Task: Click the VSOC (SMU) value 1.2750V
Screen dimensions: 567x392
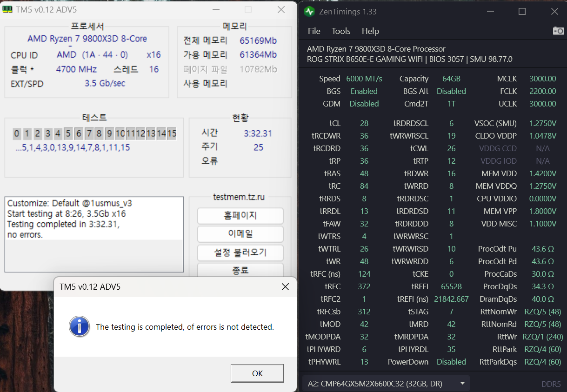Action: [x=543, y=123]
